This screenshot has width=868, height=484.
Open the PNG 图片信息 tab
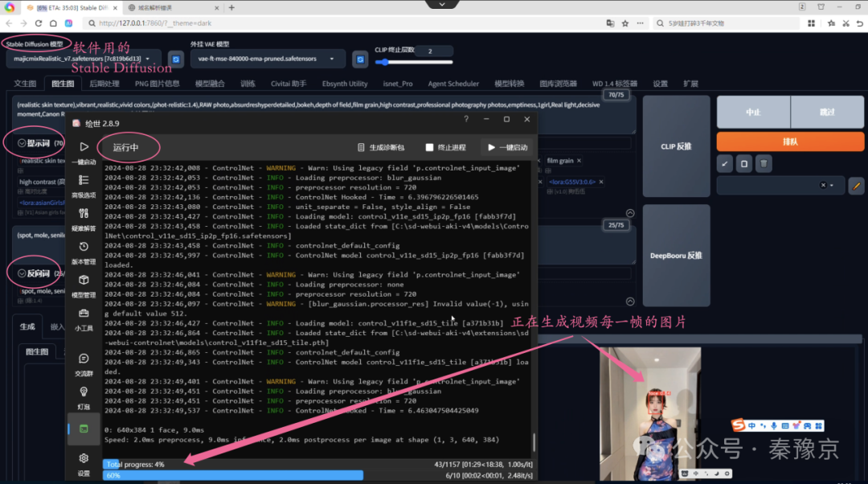(x=158, y=84)
